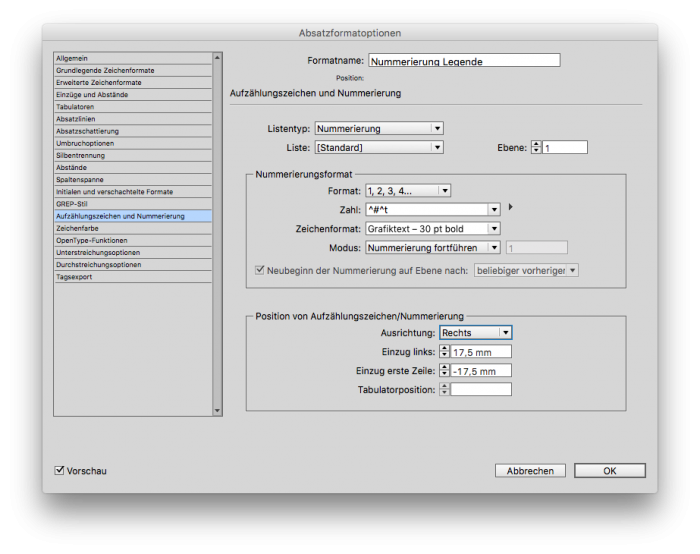The height and width of the screenshot is (554, 700).
Task: Click the Abbrechen button
Action: (x=530, y=471)
